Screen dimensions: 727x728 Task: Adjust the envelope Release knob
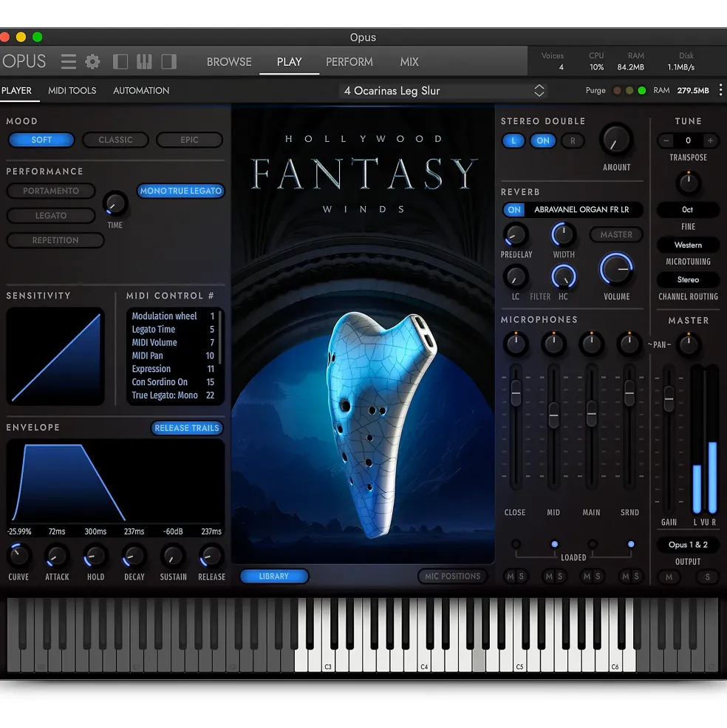[211, 556]
